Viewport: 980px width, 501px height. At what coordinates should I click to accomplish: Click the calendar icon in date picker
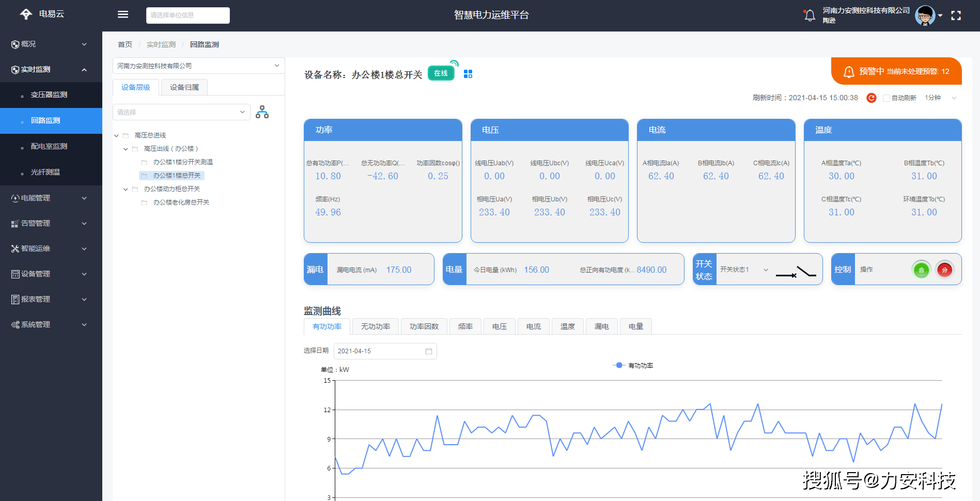428,351
